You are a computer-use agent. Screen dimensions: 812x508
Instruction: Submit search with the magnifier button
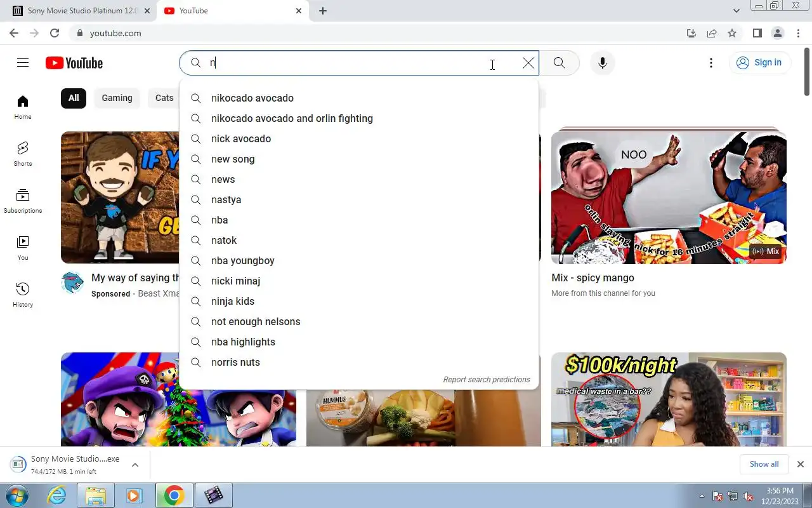559,63
